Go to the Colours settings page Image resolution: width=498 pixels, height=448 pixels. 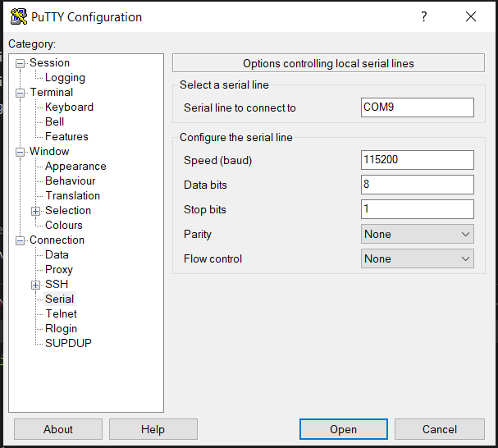(64, 226)
